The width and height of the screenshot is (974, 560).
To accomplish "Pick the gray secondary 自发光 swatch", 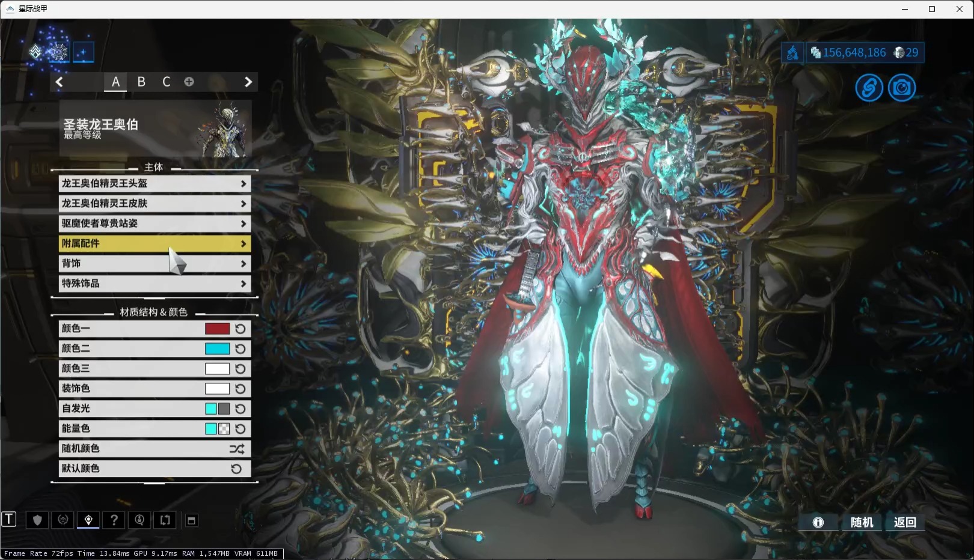I will click(x=224, y=409).
